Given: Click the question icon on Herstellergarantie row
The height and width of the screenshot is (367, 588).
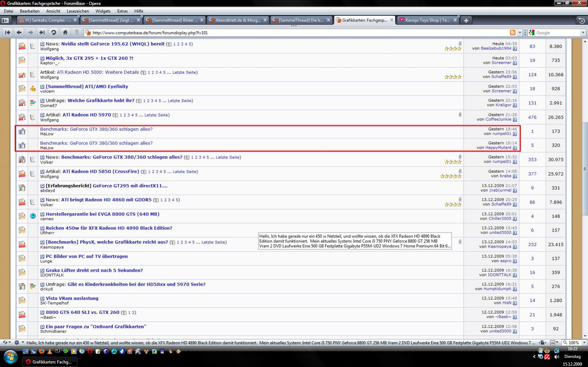Looking at the screenshot, I should pos(33,216).
